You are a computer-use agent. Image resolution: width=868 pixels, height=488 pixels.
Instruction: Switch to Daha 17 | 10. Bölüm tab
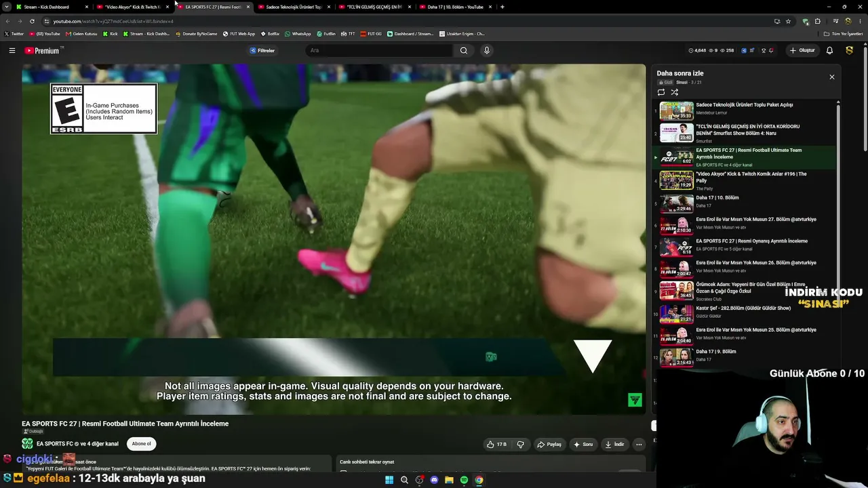[455, 7]
